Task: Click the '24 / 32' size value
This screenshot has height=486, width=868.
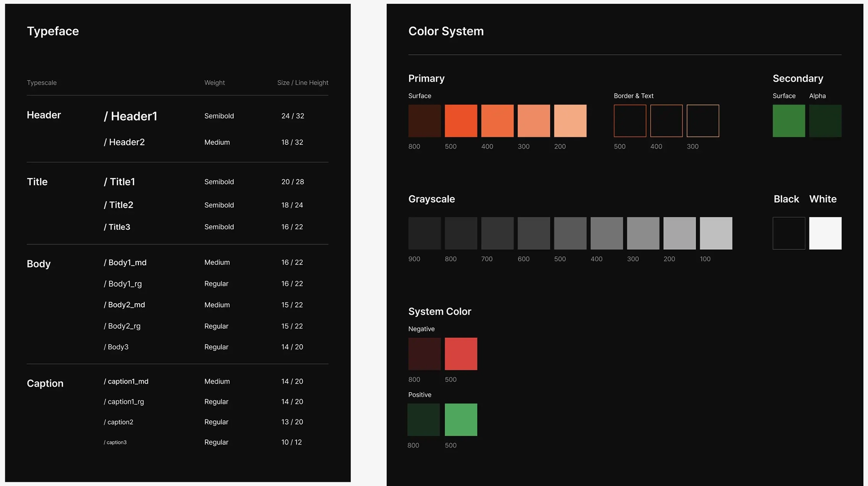Action: click(x=293, y=116)
